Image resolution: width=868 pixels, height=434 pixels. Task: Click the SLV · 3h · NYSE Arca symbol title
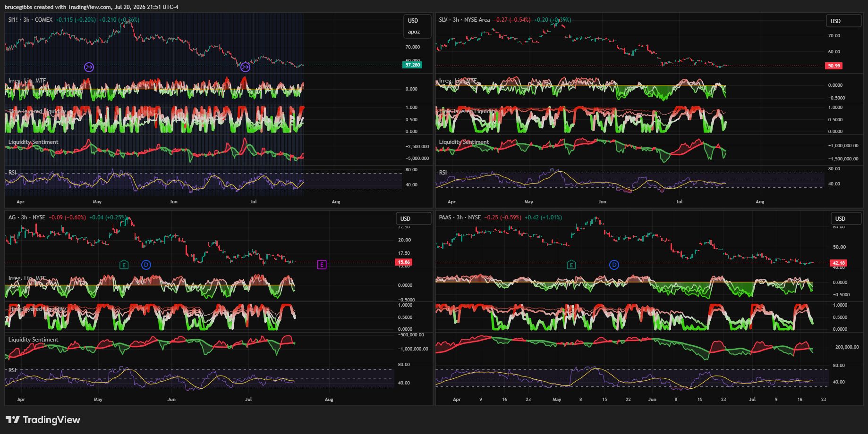pyautogui.click(x=464, y=20)
